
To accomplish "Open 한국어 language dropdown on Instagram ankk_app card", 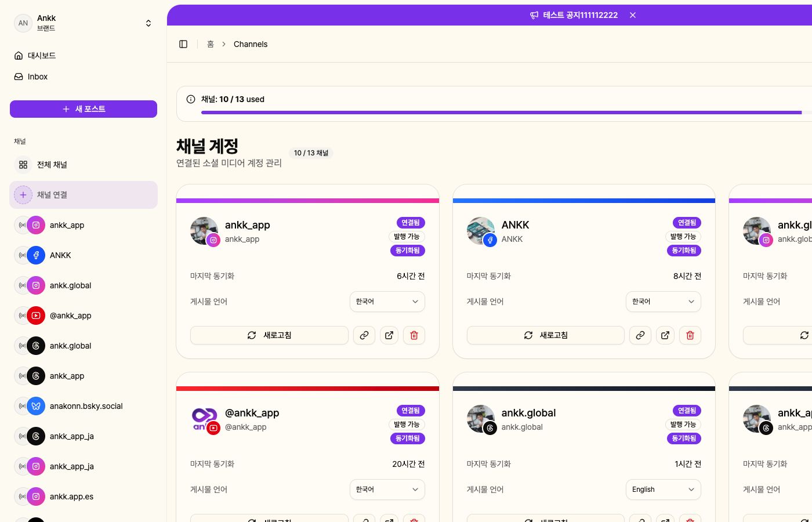I will [387, 302].
